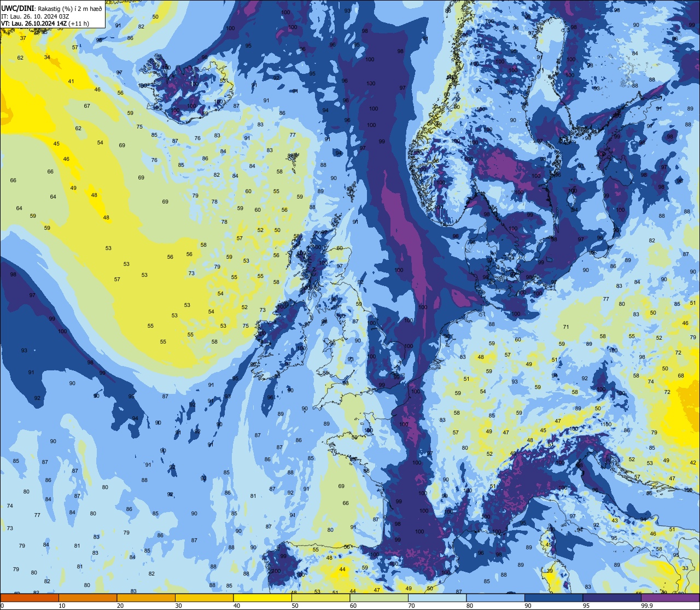This screenshot has height=610, width=700.
Task: Click the legend tick label 70
Action: [411, 606]
